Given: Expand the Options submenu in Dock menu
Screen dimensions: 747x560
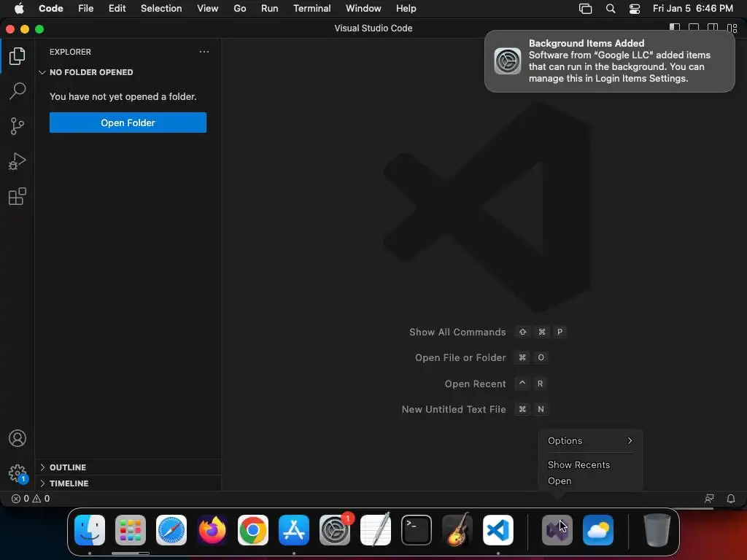Looking at the screenshot, I should point(590,440).
